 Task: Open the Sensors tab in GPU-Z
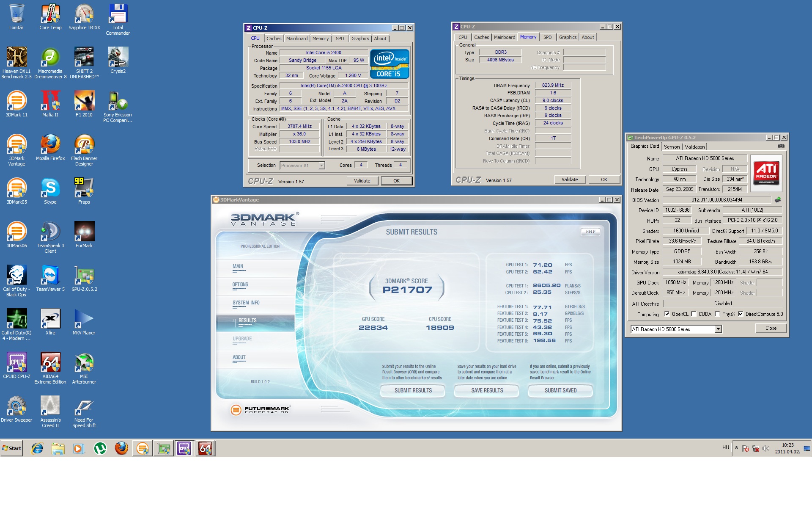coord(672,147)
